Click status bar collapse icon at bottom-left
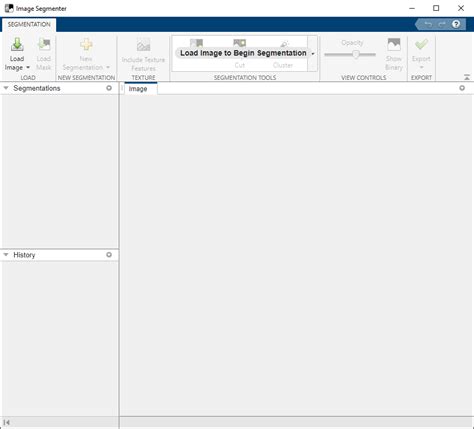Viewport: 474px width, 429px height. click(x=6, y=423)
